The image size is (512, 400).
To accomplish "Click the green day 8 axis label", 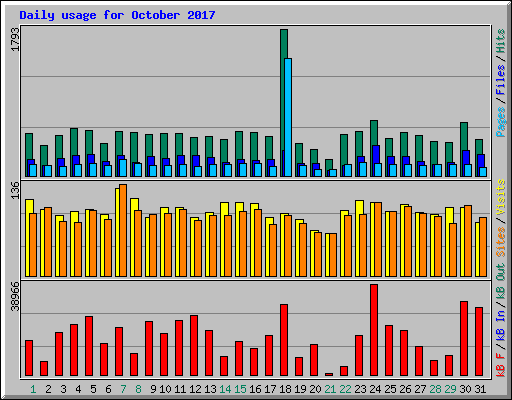I will pyautogui.click(x=138, y=389).
